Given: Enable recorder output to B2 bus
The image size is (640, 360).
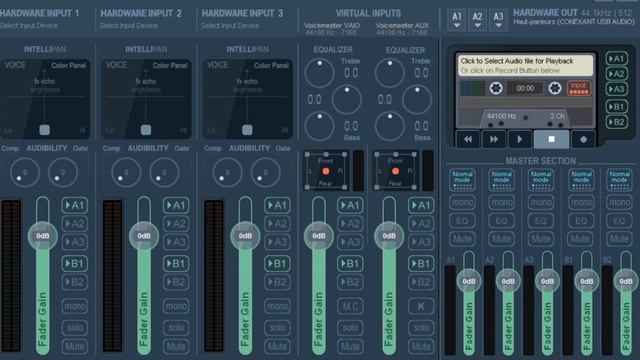Looking at the screenshot, I should 616,122.
